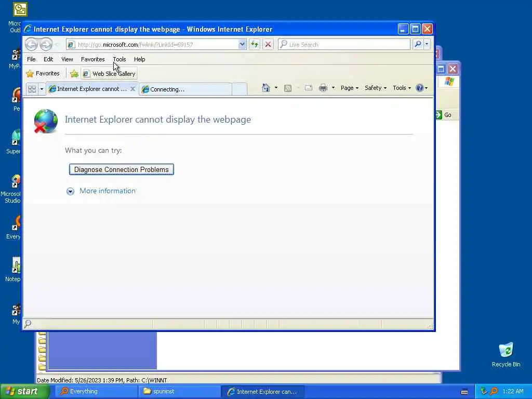Expand the Print options dropdown arrow
The width and height of the screenshot is (532, 399).
point(333,88)
